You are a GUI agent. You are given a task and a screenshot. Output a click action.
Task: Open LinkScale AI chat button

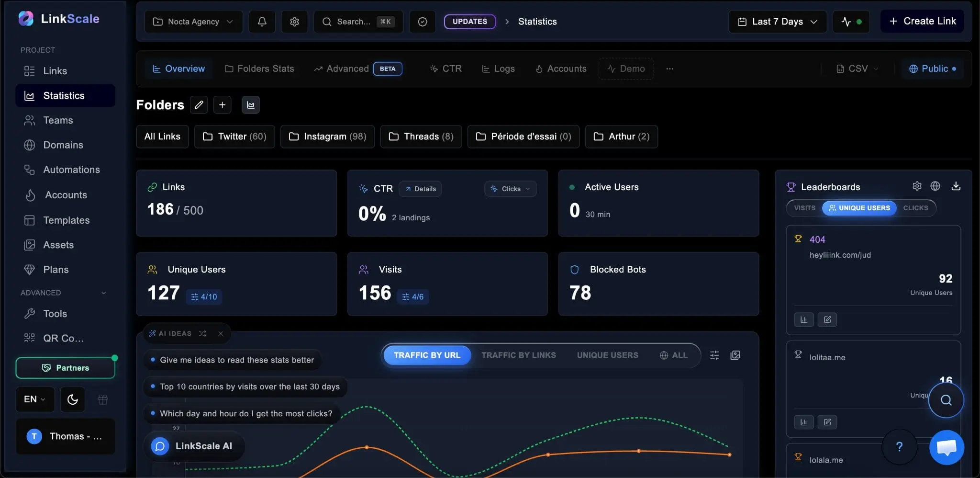[194, 446]
